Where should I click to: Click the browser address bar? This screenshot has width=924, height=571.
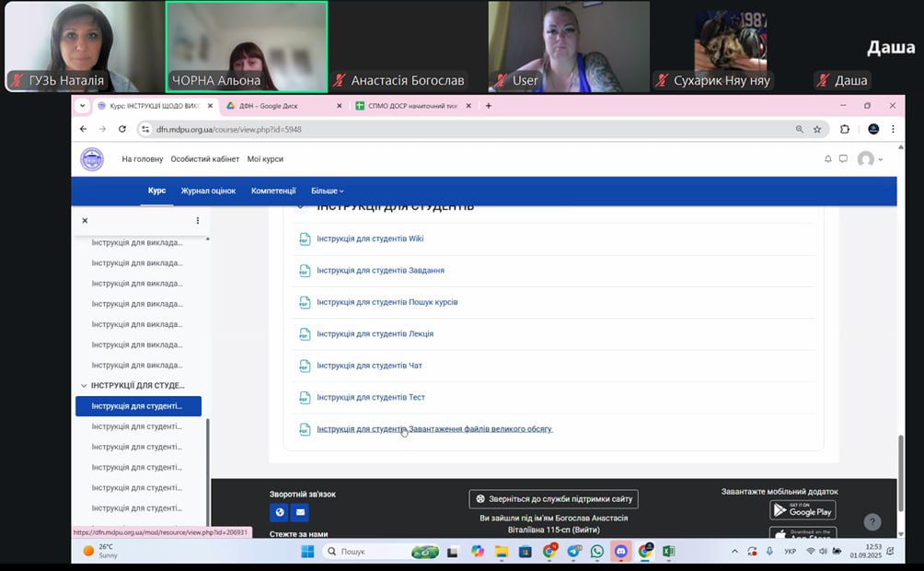coord(460,129)
